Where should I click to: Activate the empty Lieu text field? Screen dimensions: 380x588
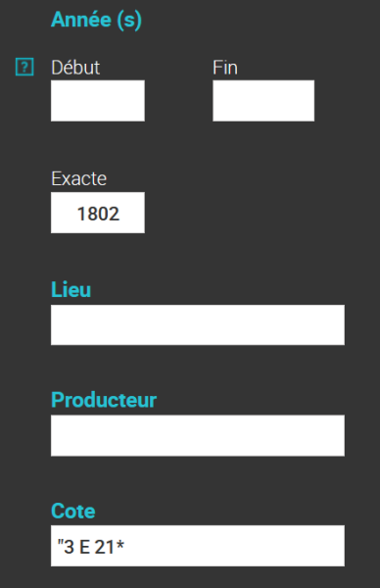pyautogui.click(x=198, y=324)
